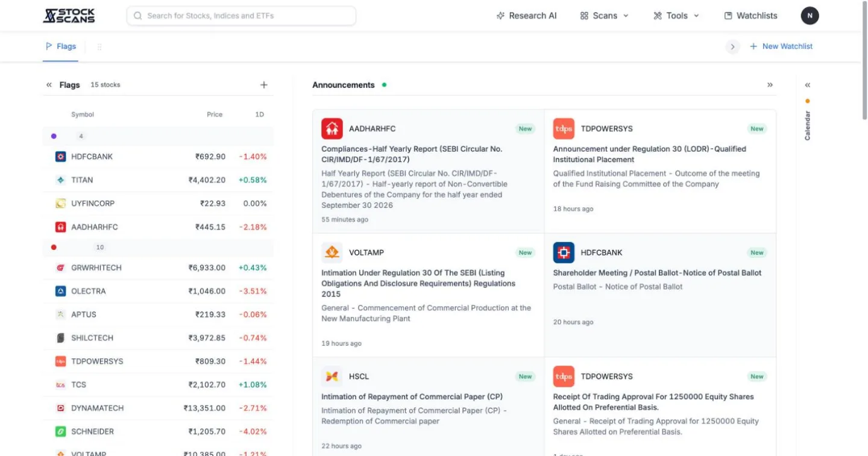Click the UYFINCORP logo icon

coord(60,204)
